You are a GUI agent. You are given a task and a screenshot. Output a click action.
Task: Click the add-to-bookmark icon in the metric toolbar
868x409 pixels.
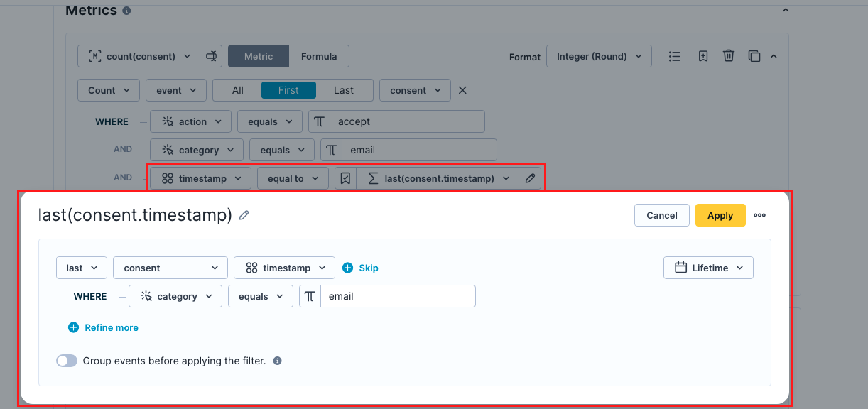point(702,56)
